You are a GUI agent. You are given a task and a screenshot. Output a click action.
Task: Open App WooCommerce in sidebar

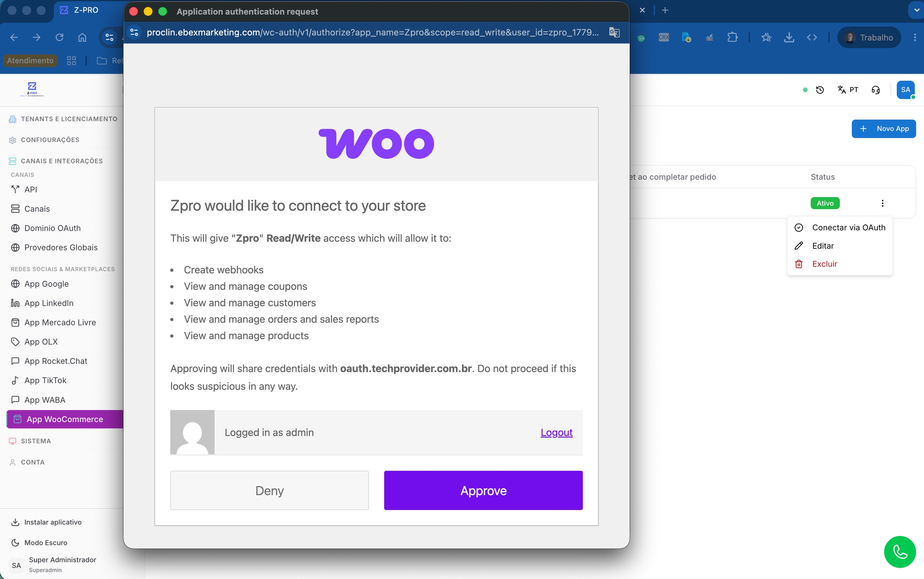[65, 419]
